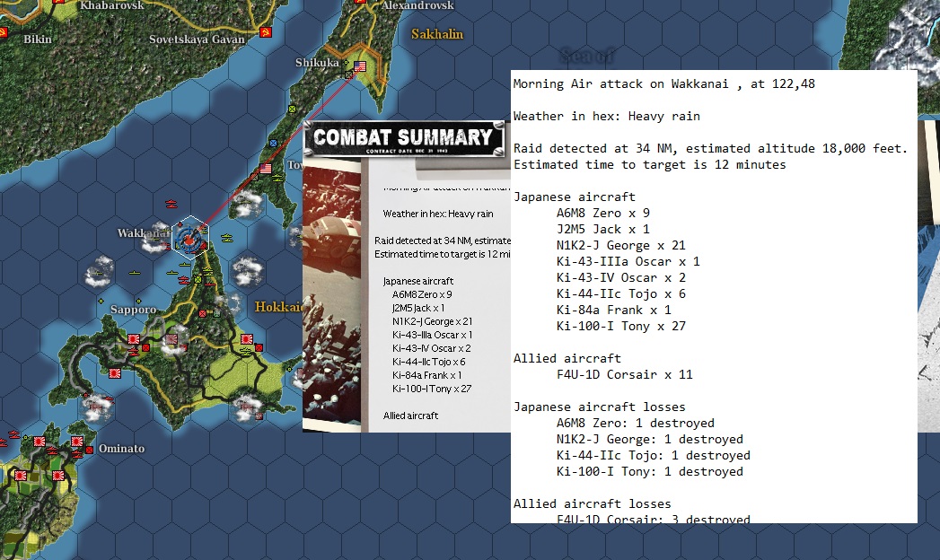Image resolution: width=940 pixels, height=560 pixels.
Task: Select the green ship icon east of Wakkanai
Action: coord(227,238)
